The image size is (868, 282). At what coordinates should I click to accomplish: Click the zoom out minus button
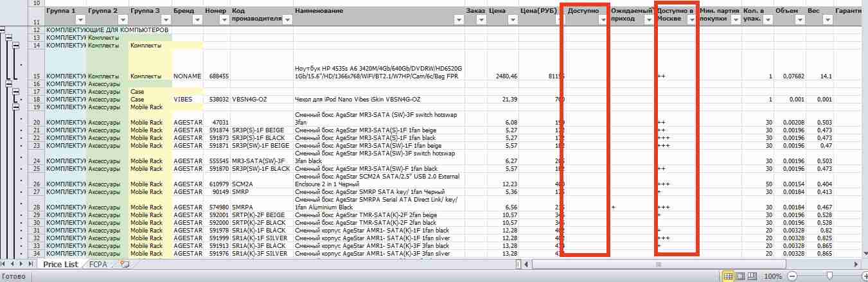[792, 276]
